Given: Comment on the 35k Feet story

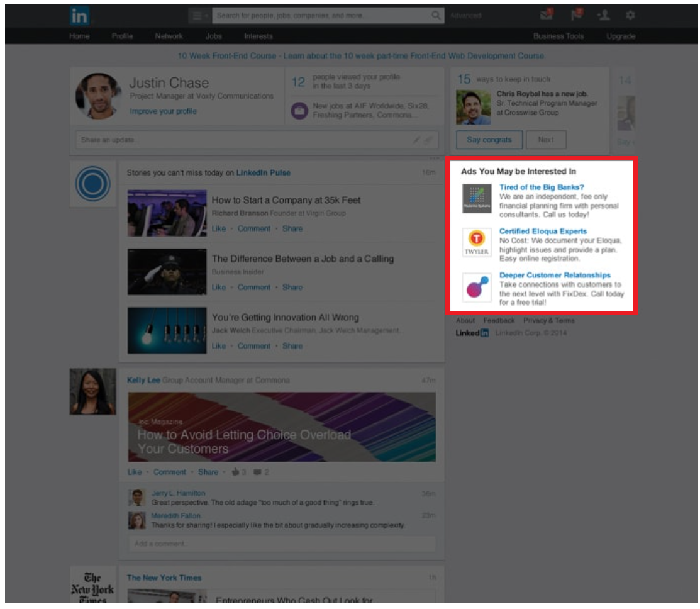Looking at the screenshot, I should coord(253,228).
